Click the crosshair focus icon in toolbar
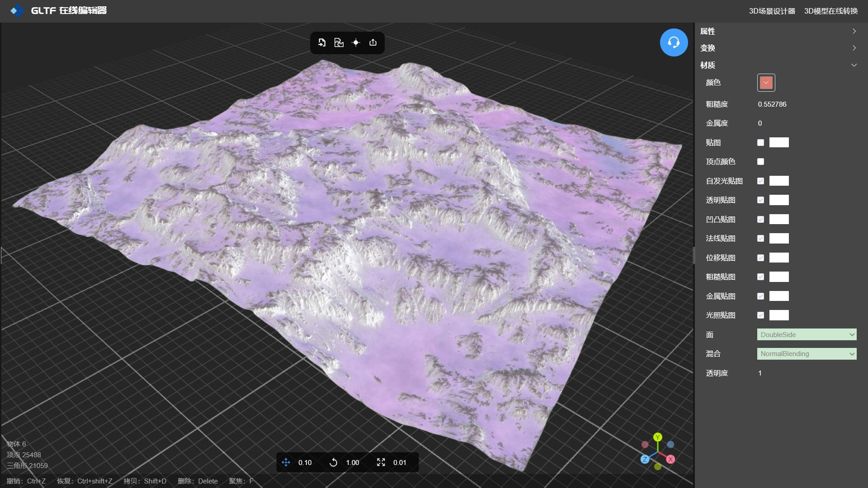Image resolution: width=868 pixels, height=488 pixels. 356,42
